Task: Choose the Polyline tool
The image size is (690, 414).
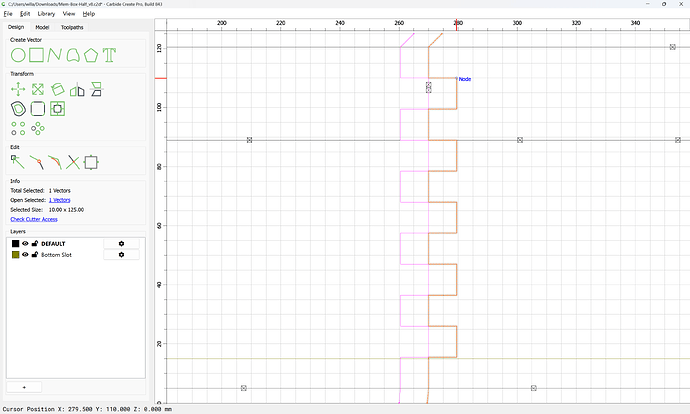Action: click(x=55, y=55)
